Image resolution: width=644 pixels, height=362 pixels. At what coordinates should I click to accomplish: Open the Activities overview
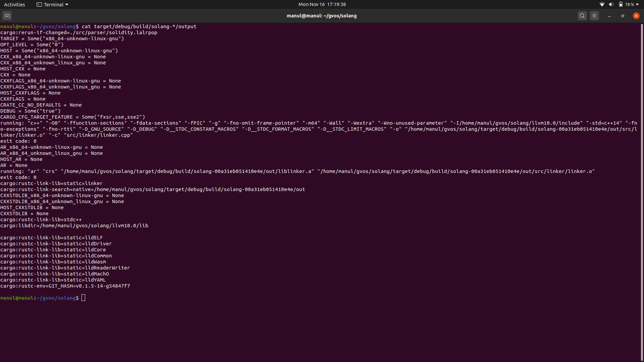14,4
